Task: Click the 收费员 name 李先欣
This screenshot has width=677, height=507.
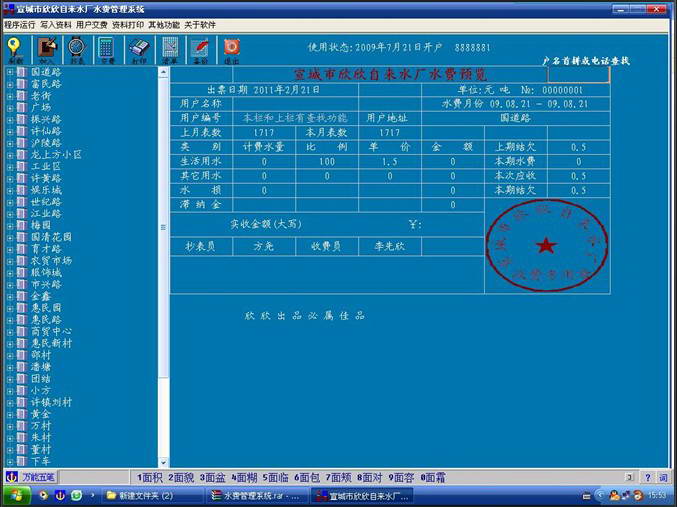Action: (x=389, y=247)
